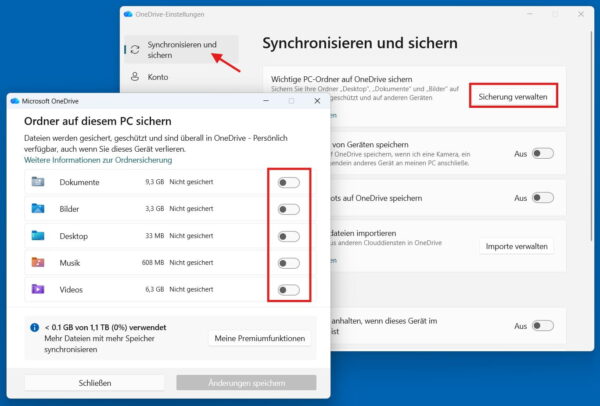Click the Bilder folder name
The width and height of the screenshot is (600, 406).
[69, 209]
